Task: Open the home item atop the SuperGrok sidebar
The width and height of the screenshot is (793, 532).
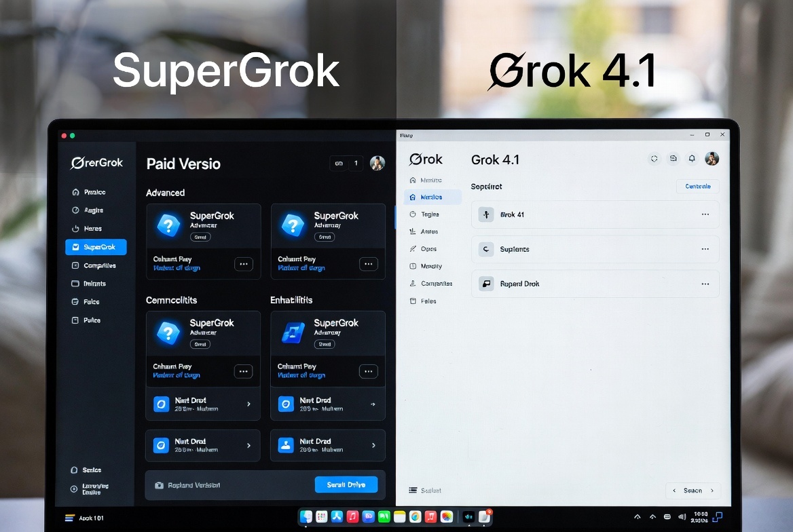Action: point(88,192)
